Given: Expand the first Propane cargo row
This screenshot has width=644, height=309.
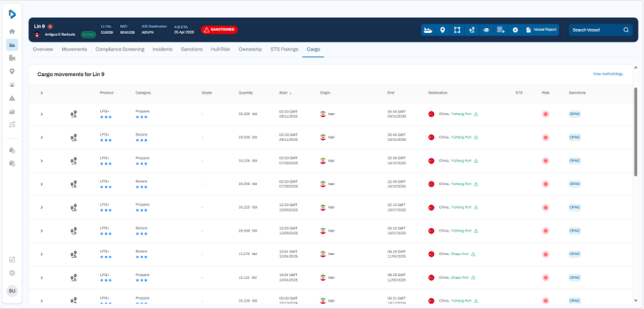Looking at the screenshot, I should (x=42, y=114).
